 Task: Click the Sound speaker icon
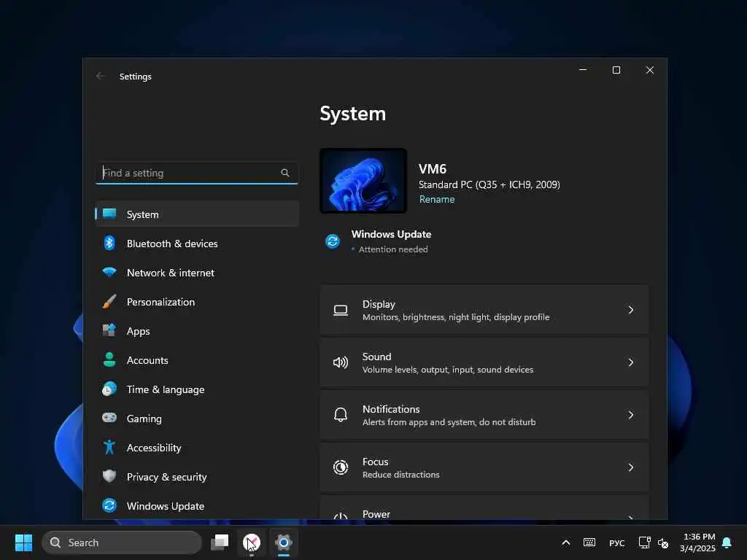(340, 363)
